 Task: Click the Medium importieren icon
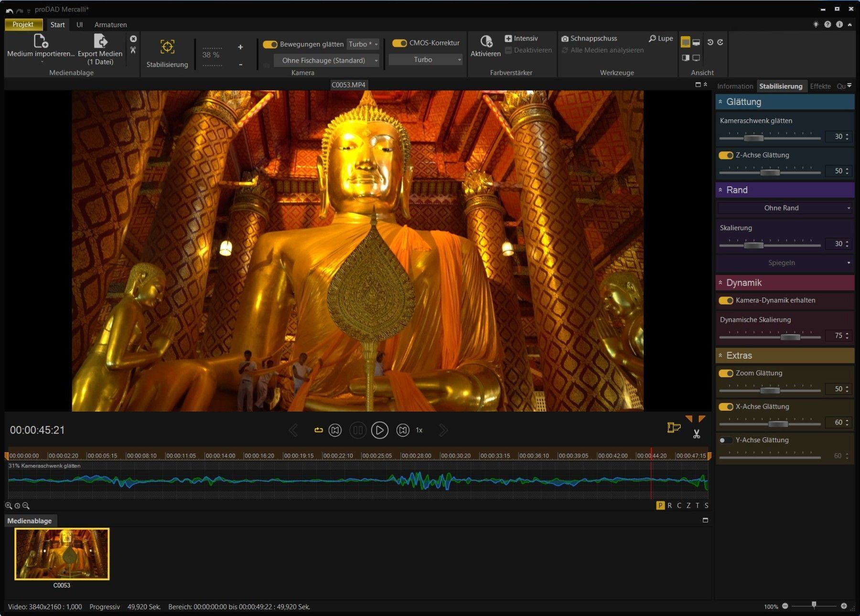(41, 42)
